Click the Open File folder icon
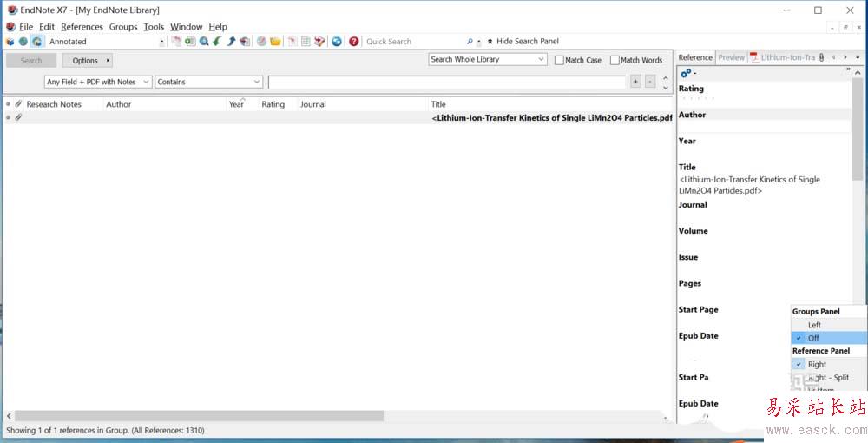This screenshot has width=868, height=443. click(x=275, y=42)
